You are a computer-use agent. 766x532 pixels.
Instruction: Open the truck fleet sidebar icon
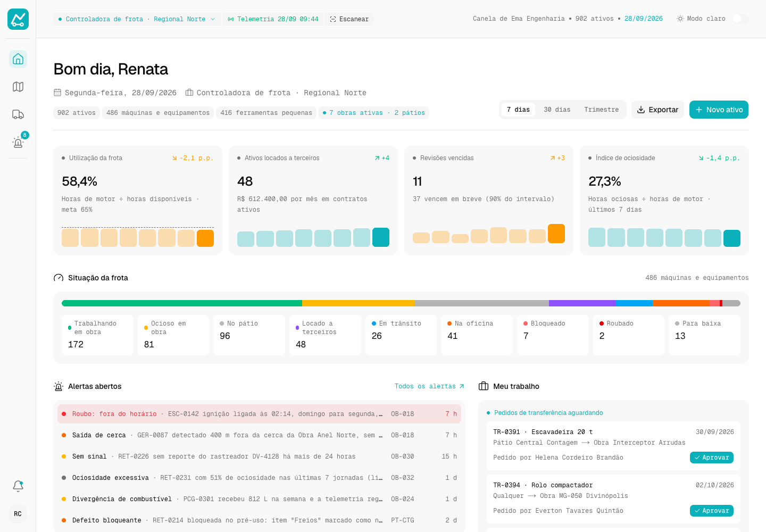pos(18,114)
